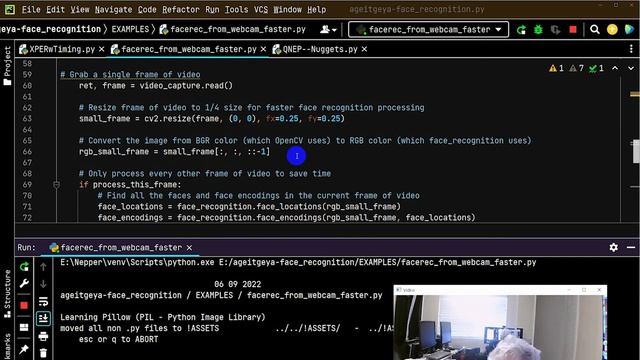Go to next highlighted error arrow

coord(631,68)
